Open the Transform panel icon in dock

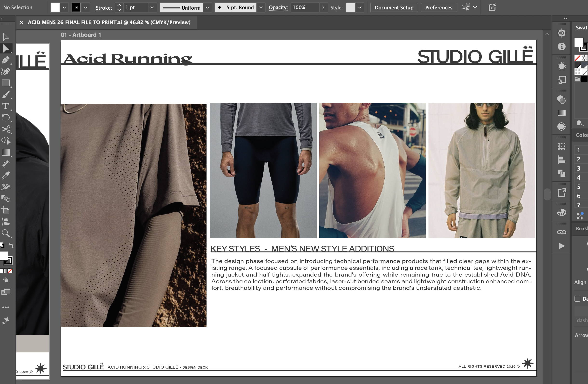[x=561, y=146]
